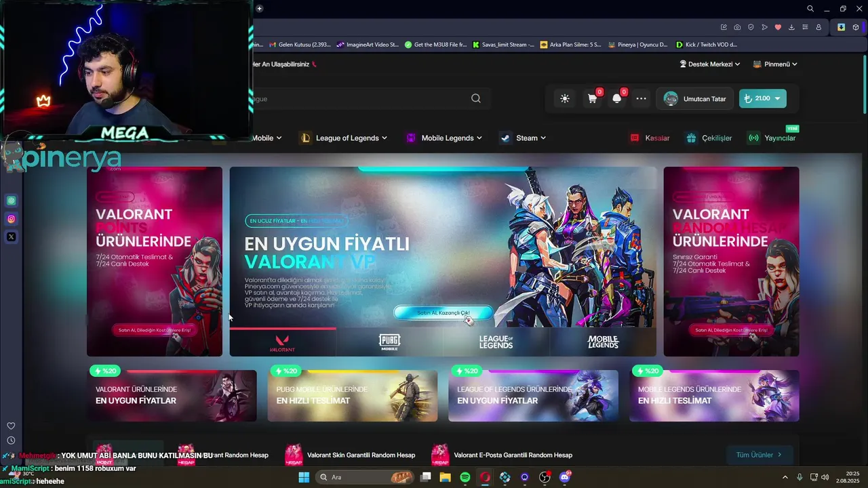The height and width of the screenshot is (488, 868).
Task: Expand the Pinmenü dropdown
Action: [x=775, y=64]
